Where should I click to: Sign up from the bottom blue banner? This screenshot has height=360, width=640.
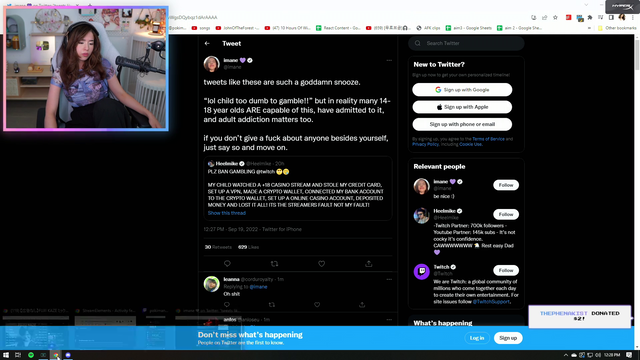coord(508,338)
